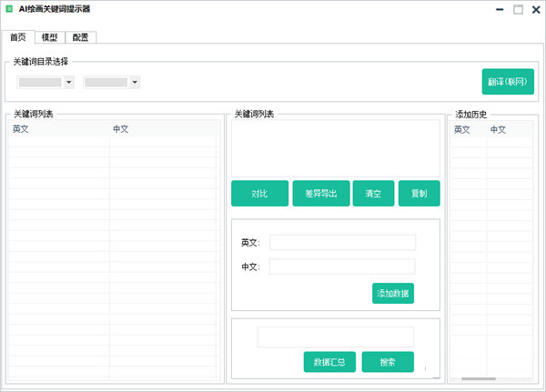Close the AI绘画关键词提示器 window
The image size is (546, 392).
536,9
